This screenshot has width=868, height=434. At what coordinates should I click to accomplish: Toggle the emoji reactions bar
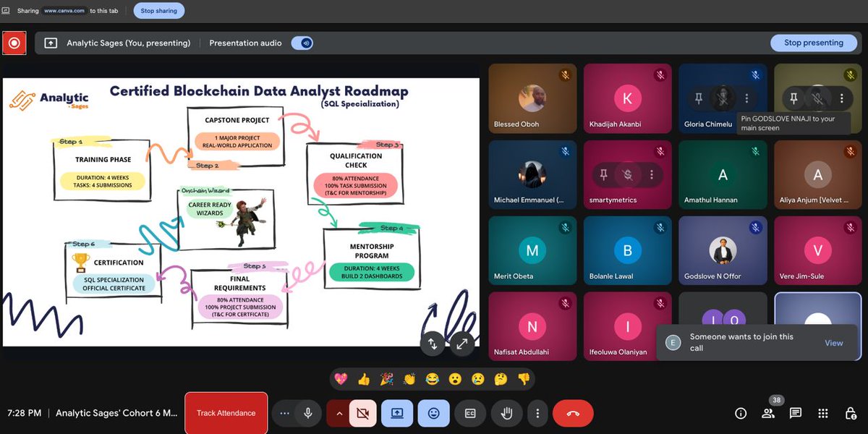click(433, 413)
